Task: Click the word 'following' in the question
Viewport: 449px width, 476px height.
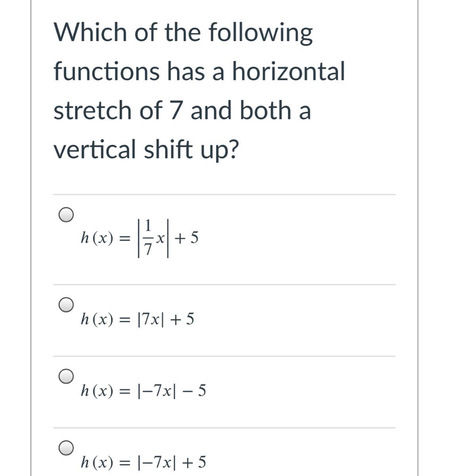Action: (x=260, y=34)
